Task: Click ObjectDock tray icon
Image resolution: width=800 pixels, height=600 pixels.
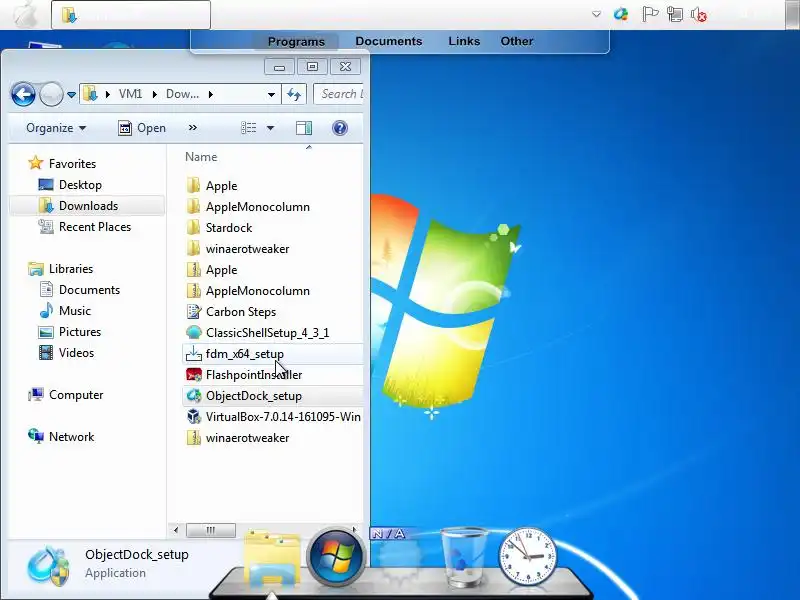Action: click(620, 14)
